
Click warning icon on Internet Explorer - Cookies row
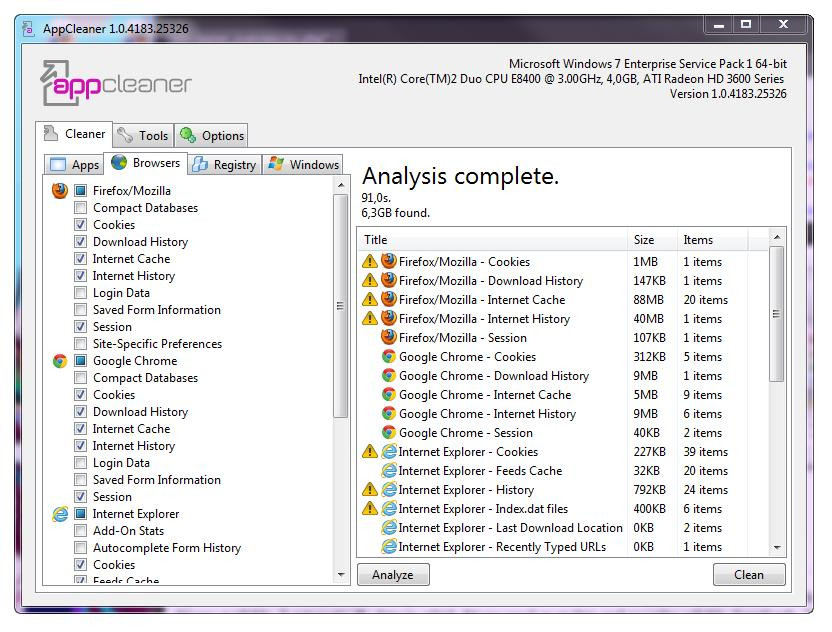pyautogui.click(x=370, y=452)
